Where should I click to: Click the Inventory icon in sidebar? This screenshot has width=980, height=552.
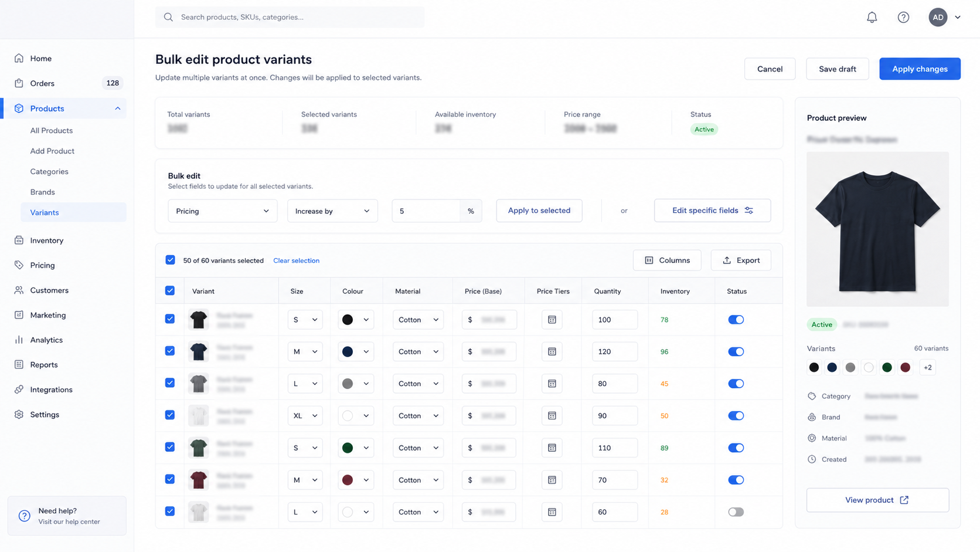[19, 240]
